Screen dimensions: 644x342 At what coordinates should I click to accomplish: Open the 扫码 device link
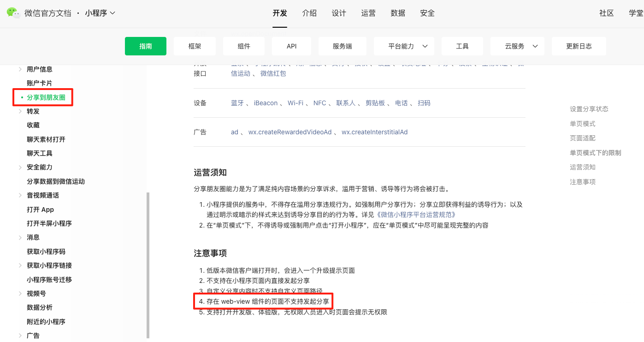coord(424,103)
